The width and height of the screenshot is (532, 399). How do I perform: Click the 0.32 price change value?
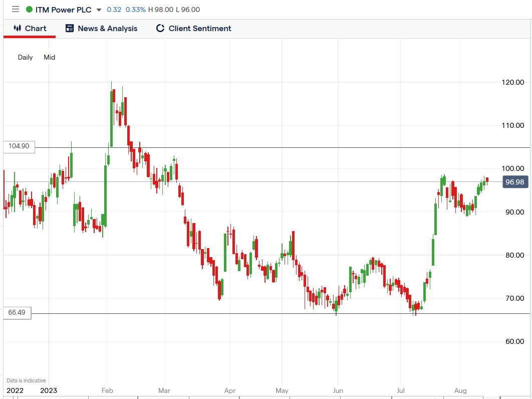114,10
